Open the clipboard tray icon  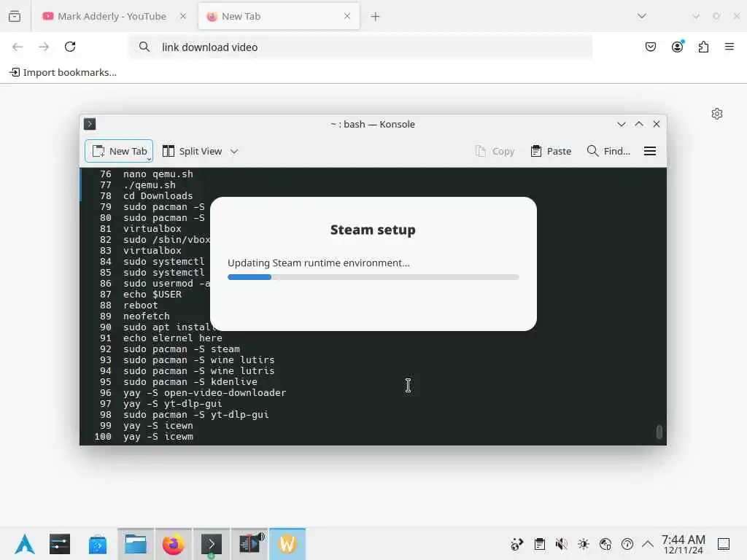[540, 544]
